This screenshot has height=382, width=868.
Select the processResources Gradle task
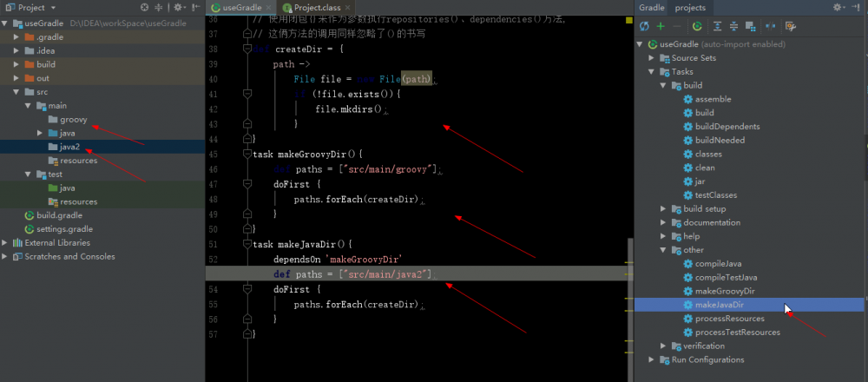click(x=730, y=319)
